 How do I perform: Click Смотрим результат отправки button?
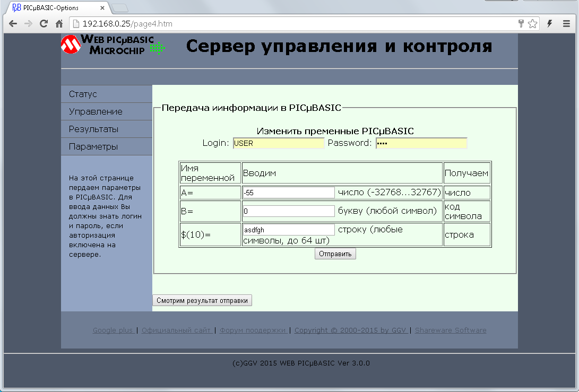(202, 300)
